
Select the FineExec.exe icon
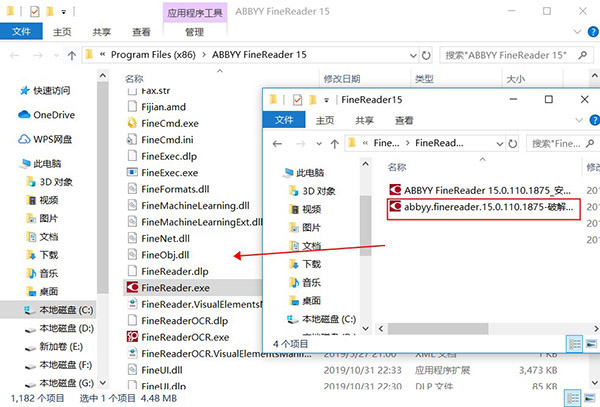[132, 172]
